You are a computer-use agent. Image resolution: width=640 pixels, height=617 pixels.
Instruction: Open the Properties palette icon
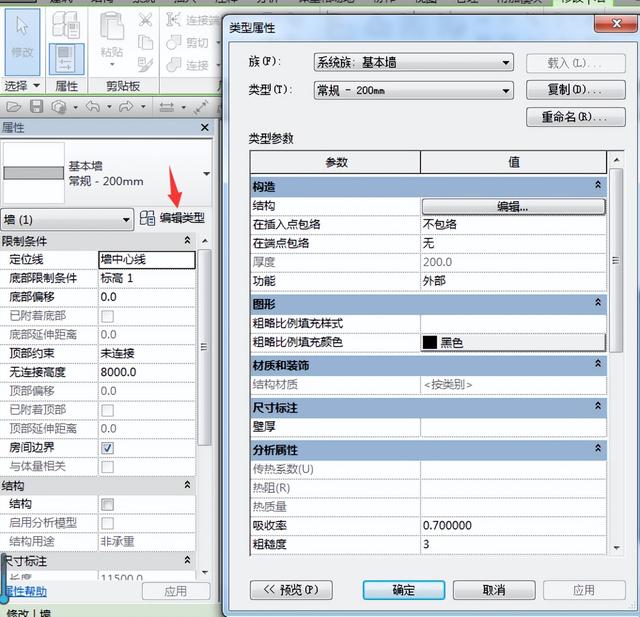(67, 59)
